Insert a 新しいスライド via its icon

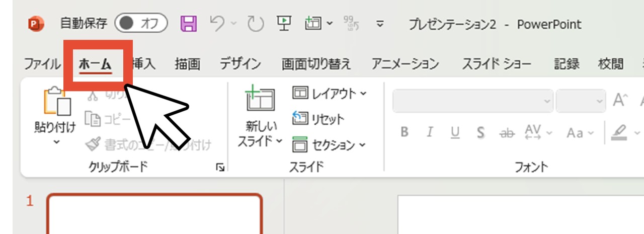coord(260,98)
